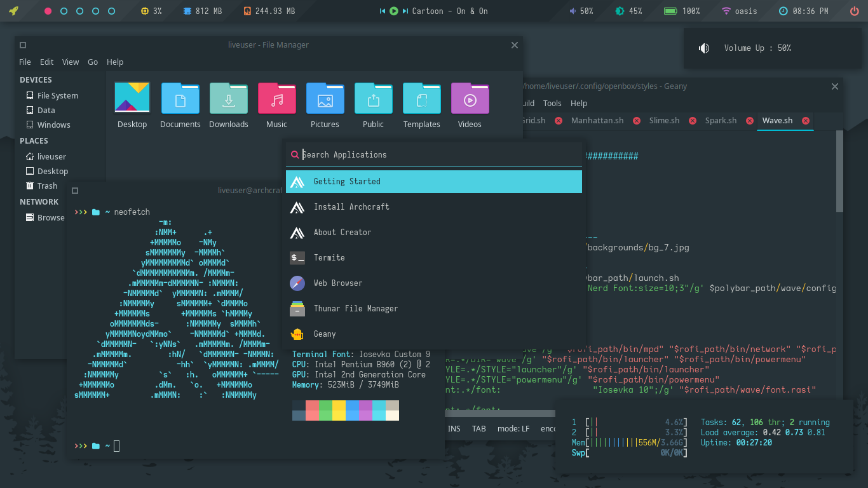Open the power menu icon in polybar

854,11
